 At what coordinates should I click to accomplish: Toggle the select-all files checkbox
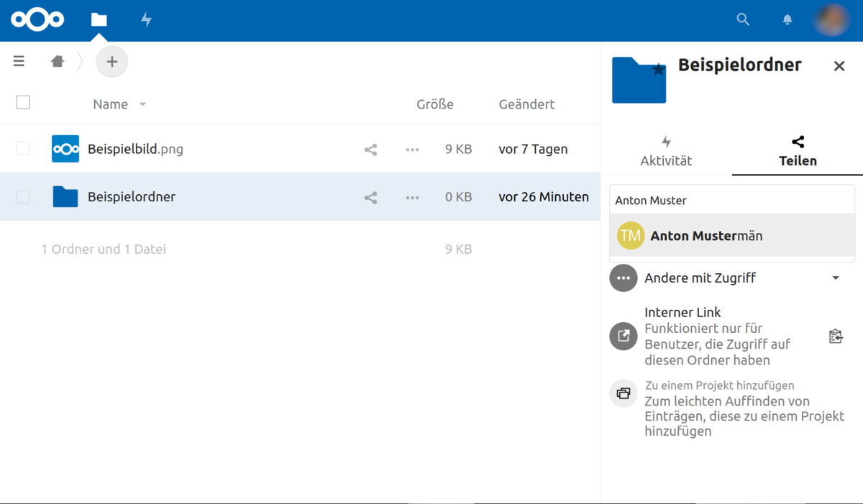point(23,103)
